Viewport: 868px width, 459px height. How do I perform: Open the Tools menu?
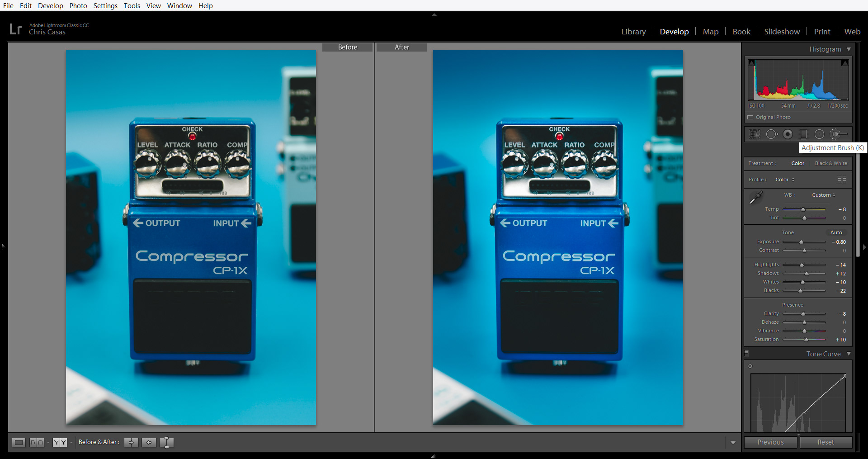[x=132, y=5]
